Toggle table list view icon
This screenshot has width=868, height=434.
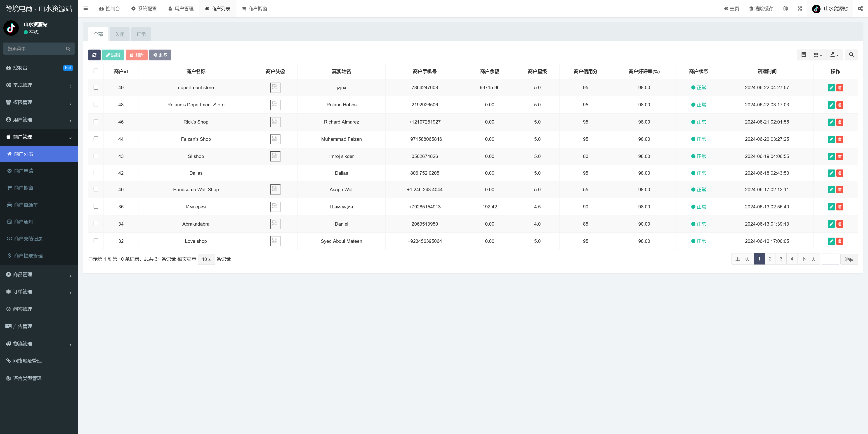click(803, 55)
